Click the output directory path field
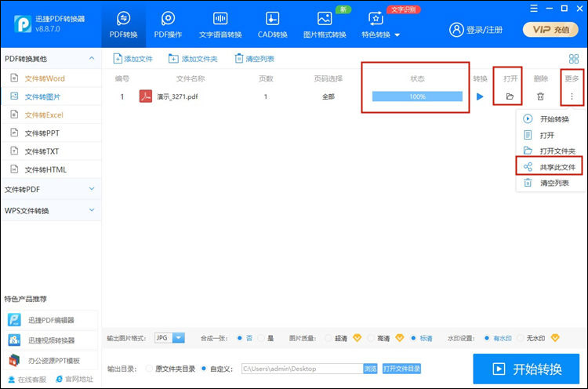 303,369
